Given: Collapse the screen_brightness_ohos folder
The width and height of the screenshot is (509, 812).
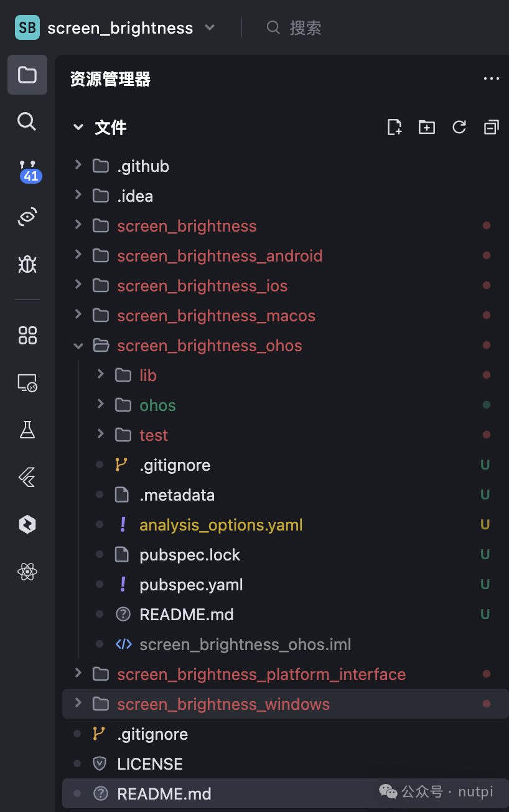Looking at the screenshot, I should pos(78,346).
